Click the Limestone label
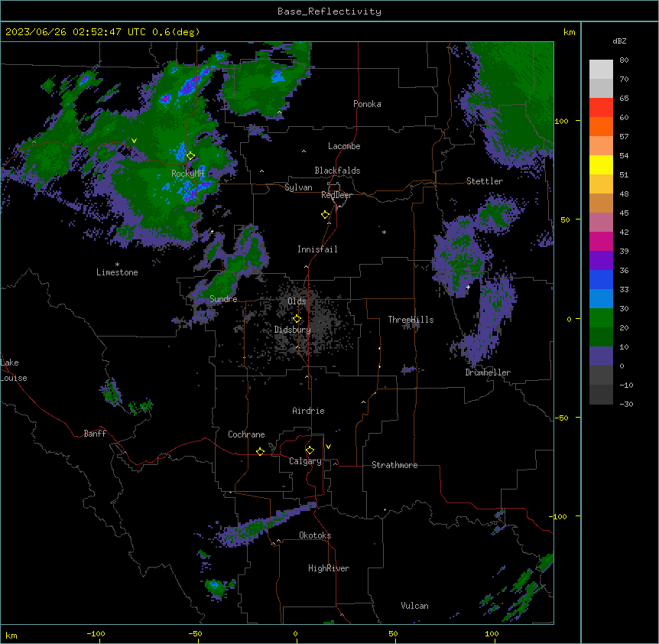 coord(117,272)
